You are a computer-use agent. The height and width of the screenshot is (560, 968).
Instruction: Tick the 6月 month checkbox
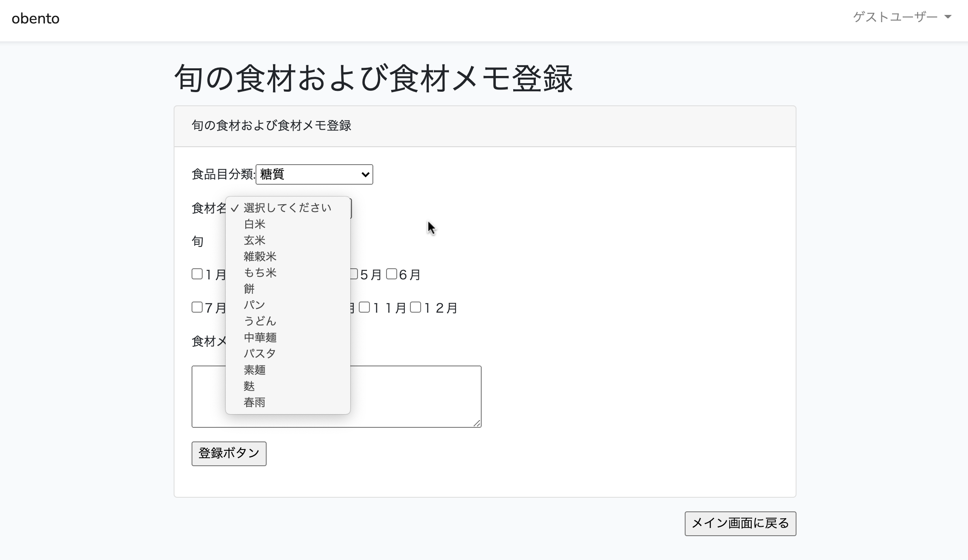(392, 274)
